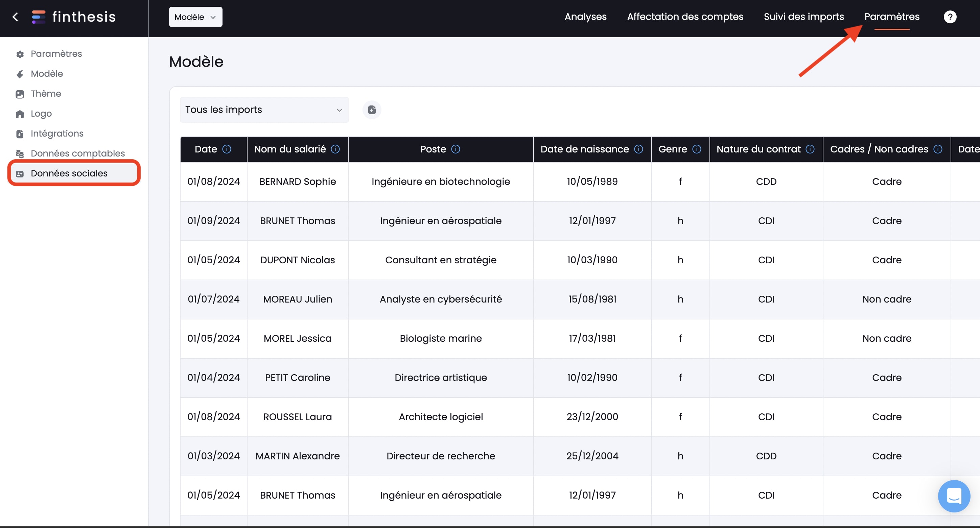Click the info icon beside Date header
Screen dimensions: 980x528
click(x=227, y=149)
